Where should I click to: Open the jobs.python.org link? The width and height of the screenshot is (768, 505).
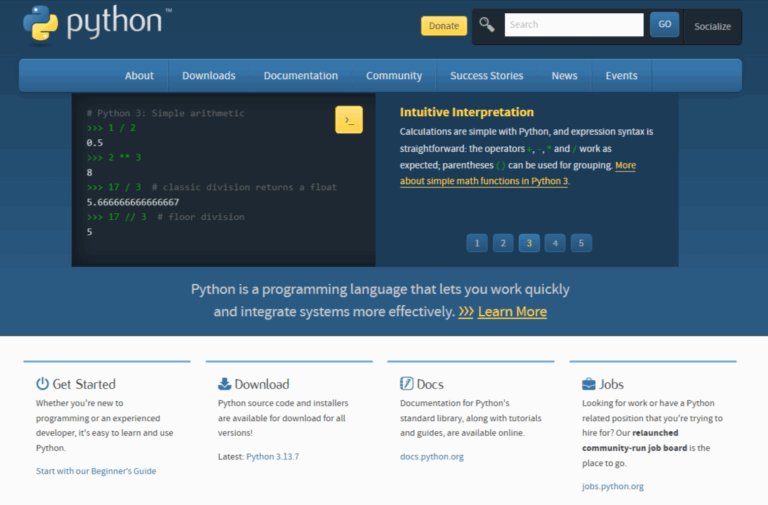tap(613, 486)
